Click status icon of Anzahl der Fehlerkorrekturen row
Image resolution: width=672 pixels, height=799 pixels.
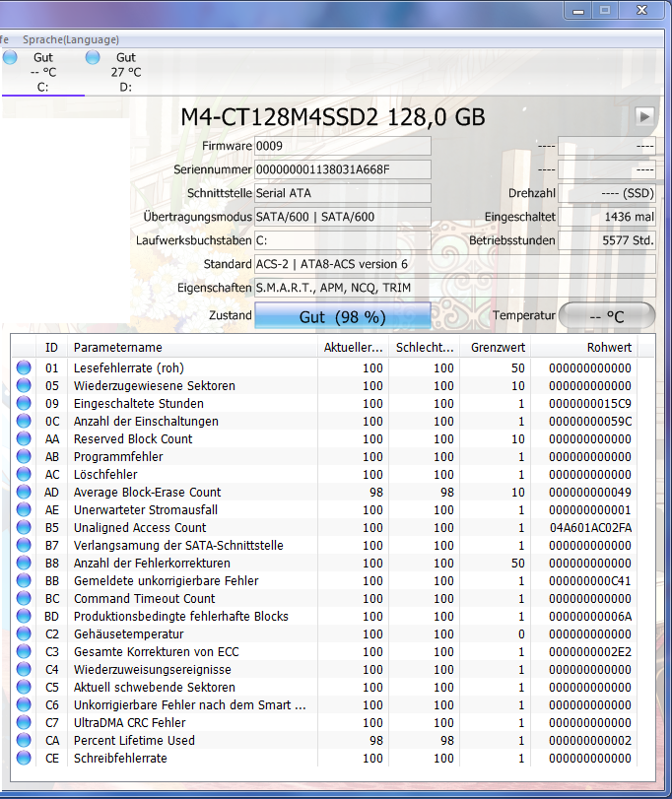(x=24, y=564)
